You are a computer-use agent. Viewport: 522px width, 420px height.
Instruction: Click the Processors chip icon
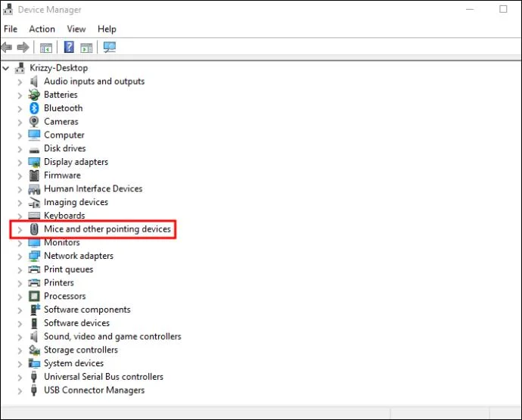tap(34, 296)
